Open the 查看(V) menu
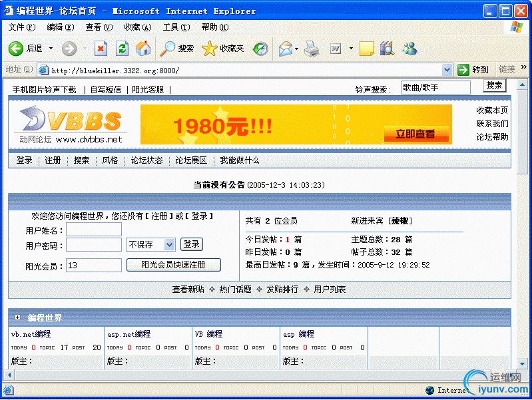 click(x=99, y=27)
